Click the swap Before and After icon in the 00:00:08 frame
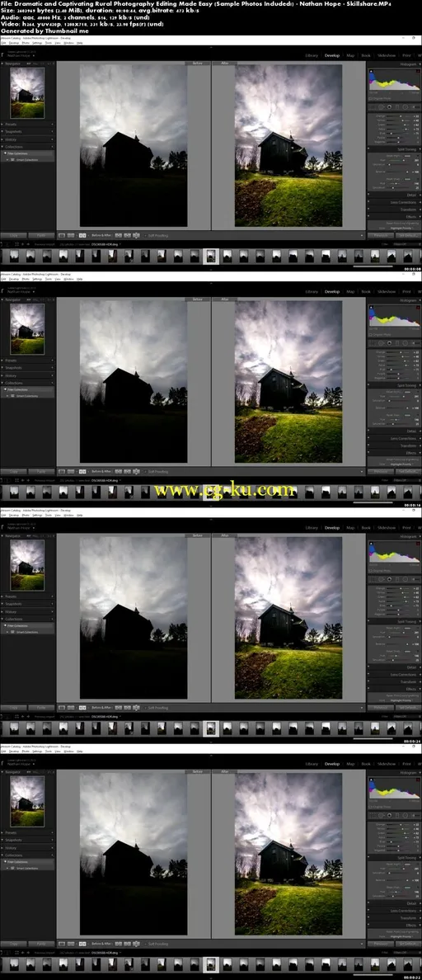This screenshot has width=422, height=980. [x=135, y=235]
